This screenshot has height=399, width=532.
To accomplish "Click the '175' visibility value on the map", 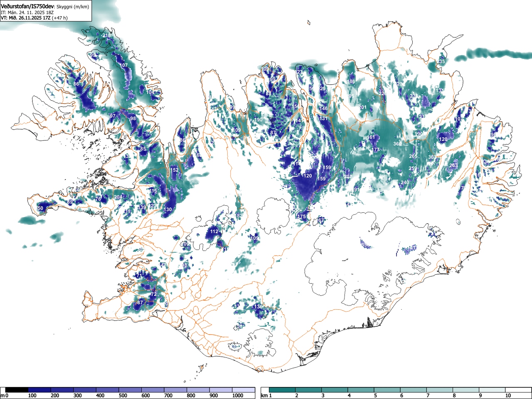I will [x=302, y=217].
